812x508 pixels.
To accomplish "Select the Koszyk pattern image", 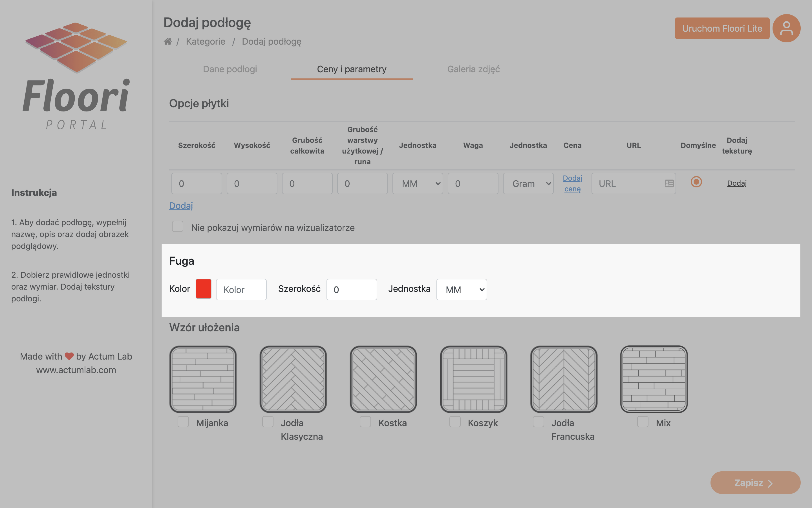I will (x=474, y=379).
